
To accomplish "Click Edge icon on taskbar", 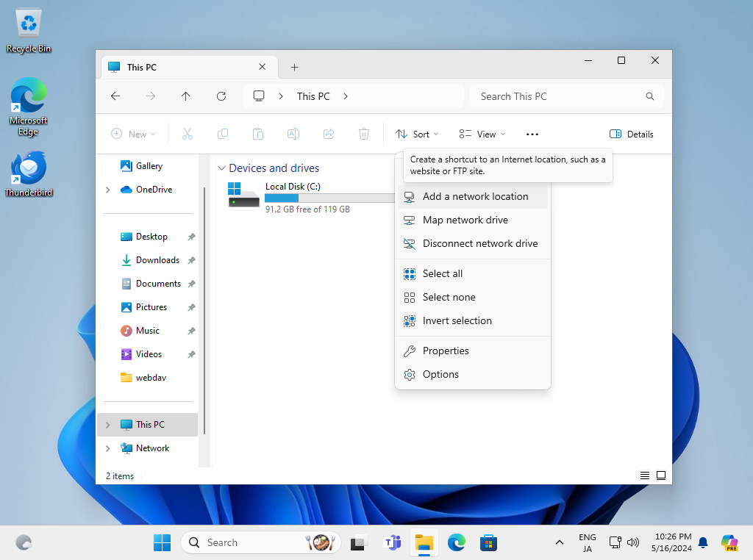I will 456,542.
